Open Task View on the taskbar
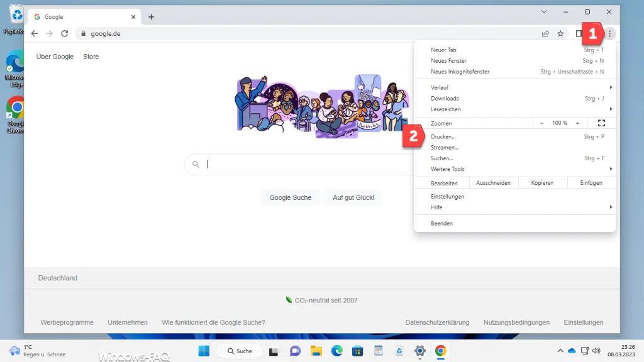644x362 pixels. (x=274, y=351)
